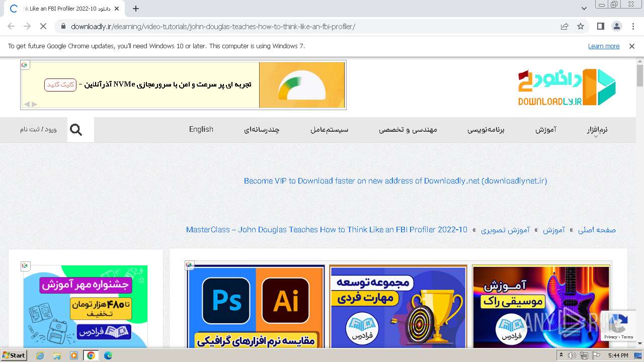
Task: Bookmark this page with star
Action: coord(581,26)
